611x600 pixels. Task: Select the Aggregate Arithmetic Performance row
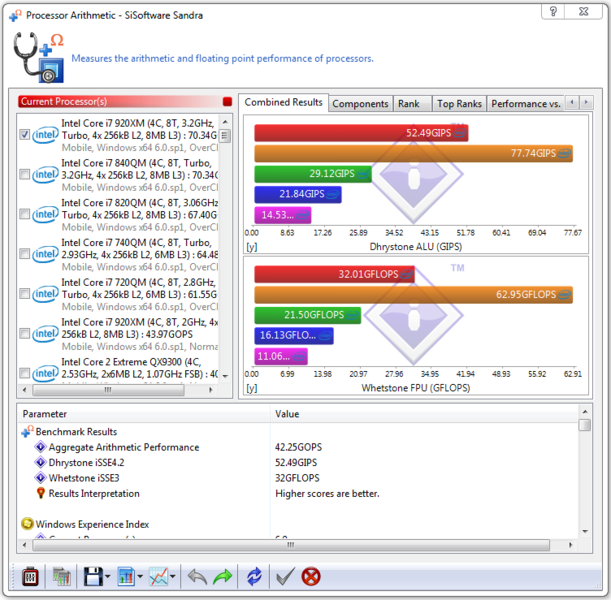(x=124, y=447)
